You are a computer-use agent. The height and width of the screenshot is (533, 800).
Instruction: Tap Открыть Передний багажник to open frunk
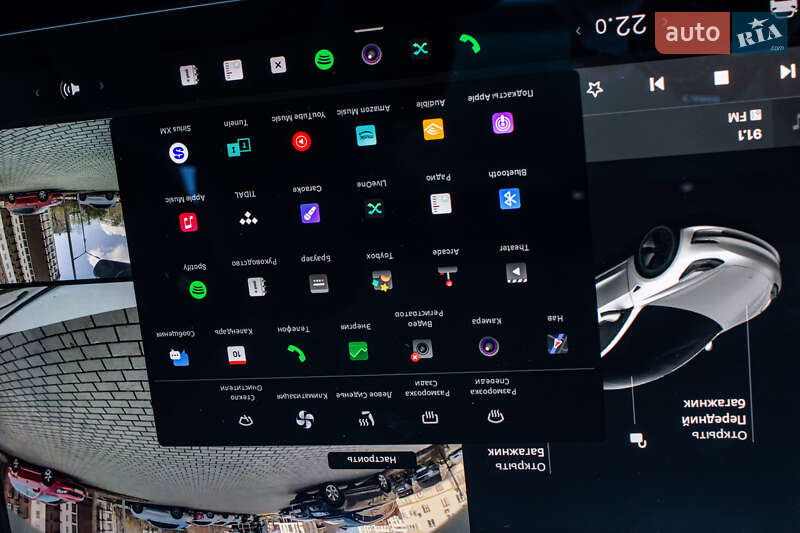716,416
